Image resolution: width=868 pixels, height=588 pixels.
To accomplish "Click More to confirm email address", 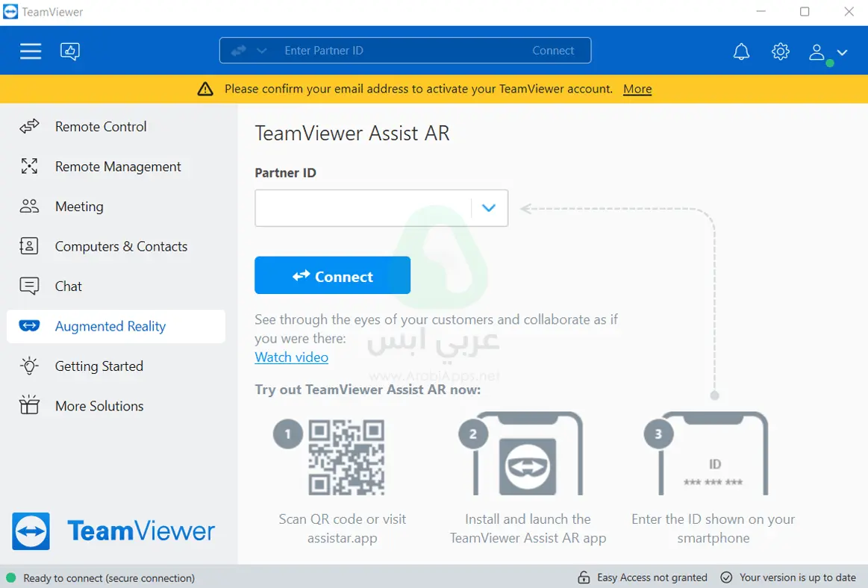I will (637, 89).
